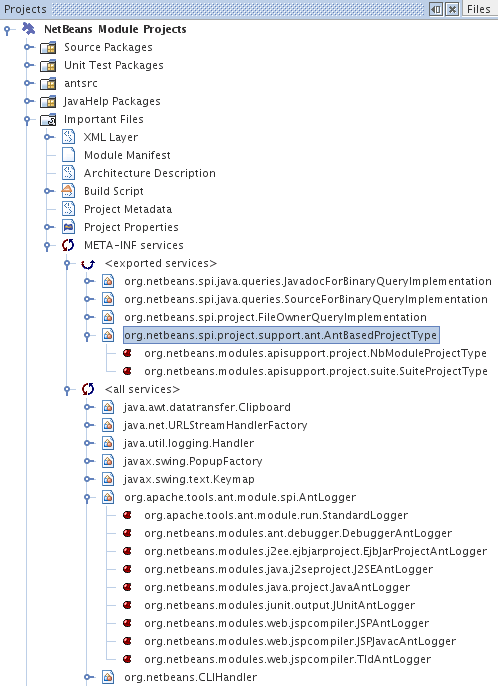Expand the Unit Test Packages node
Image resolution: width=498 pixels, height=686 pixels.
pyautogui.click(x=29, y=65)
